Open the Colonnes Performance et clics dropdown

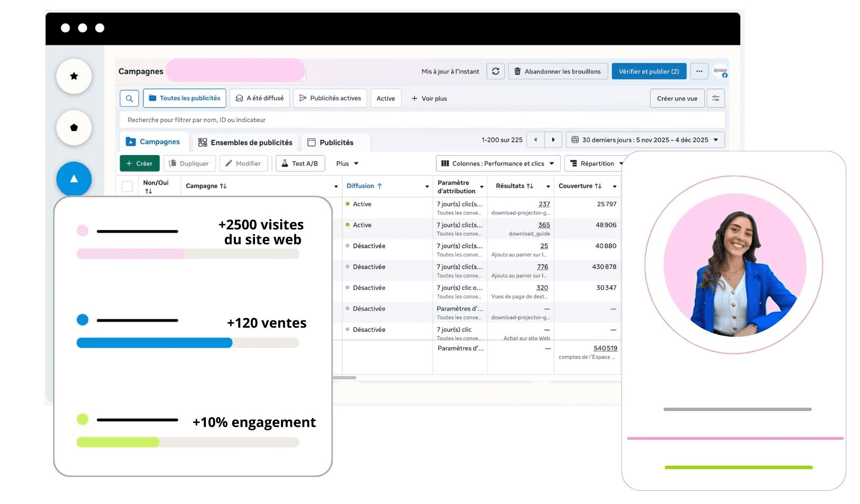(498, 164)
